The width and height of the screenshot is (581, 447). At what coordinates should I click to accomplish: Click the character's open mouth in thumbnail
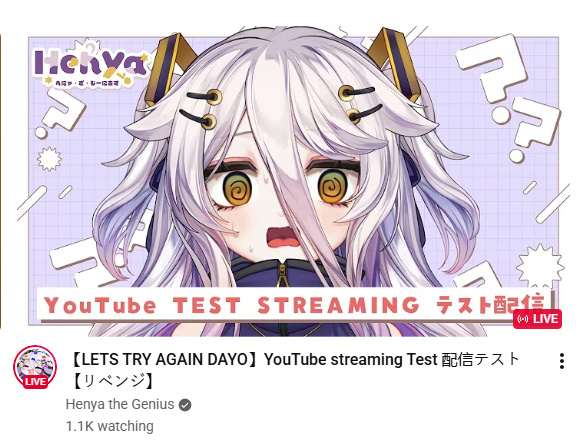285,238
